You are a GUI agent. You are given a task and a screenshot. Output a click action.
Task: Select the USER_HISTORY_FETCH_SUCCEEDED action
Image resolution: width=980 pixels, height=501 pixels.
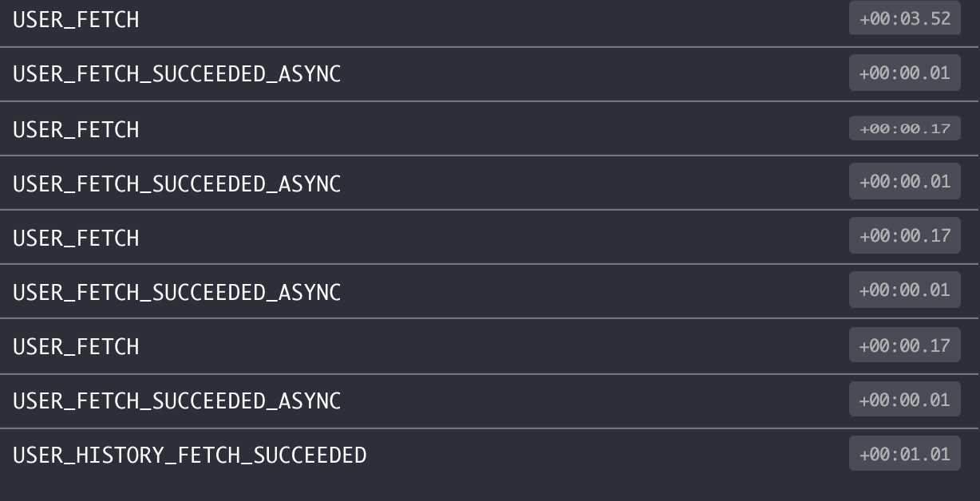click(x=490, y=456)
